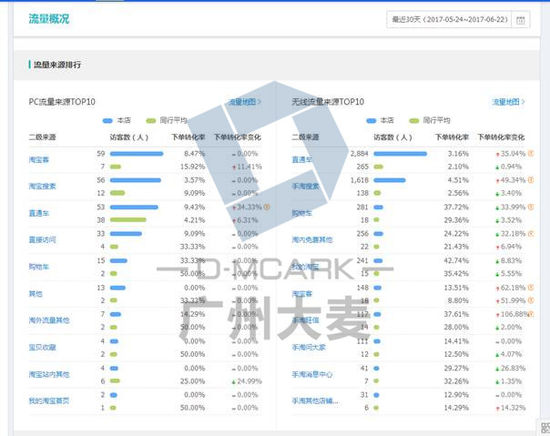The width and height of the screenshot is (550, 436).
Task: Select the 淘宝搜索 source in PC list
Action: (42, 186)
